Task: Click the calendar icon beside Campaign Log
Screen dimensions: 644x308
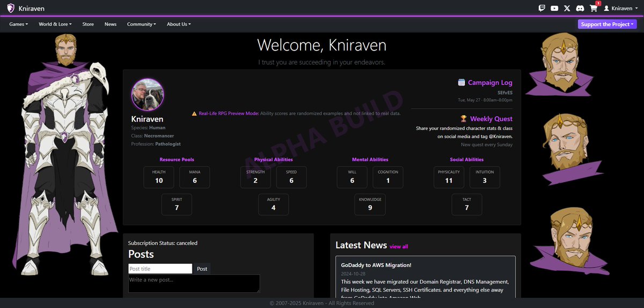Action: coord(461,82)
